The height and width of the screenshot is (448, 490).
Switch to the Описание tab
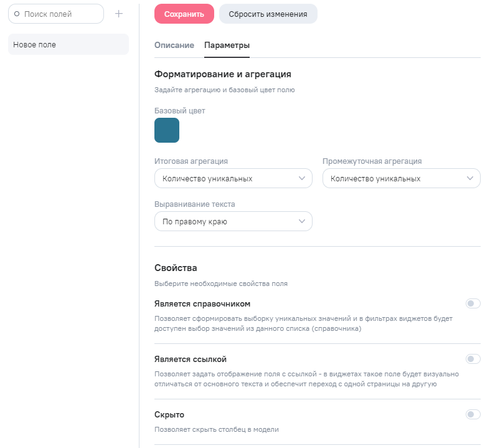(174, 45)
